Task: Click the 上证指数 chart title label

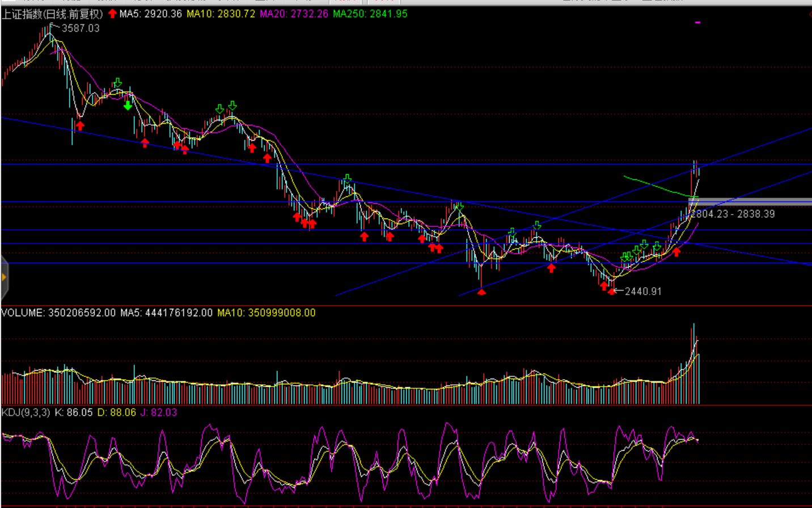Action: 52,14
